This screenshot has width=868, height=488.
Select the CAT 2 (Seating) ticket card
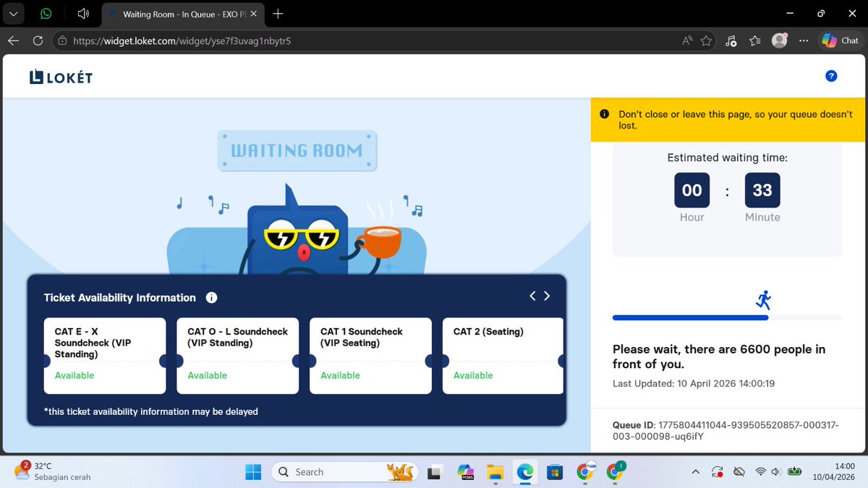503,356
